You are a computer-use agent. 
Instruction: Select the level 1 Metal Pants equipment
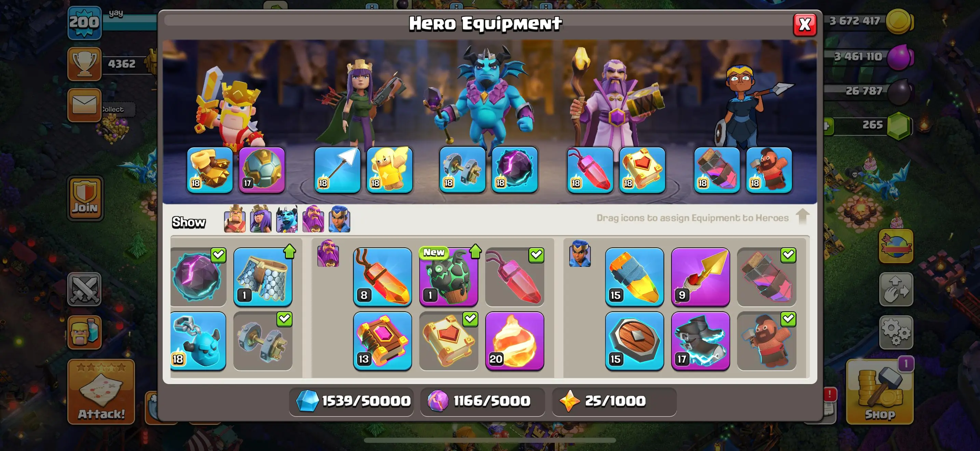pyautogui.click(x=263, y=277)
